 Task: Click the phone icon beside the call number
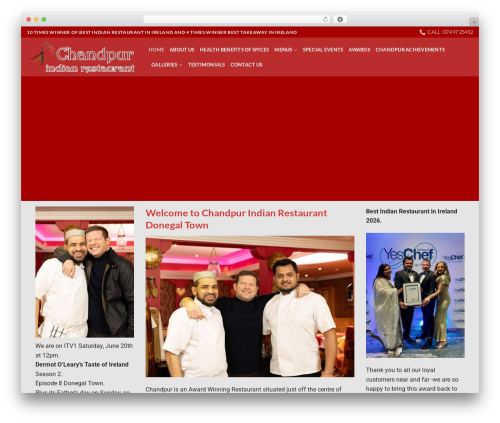coord(422,32)
